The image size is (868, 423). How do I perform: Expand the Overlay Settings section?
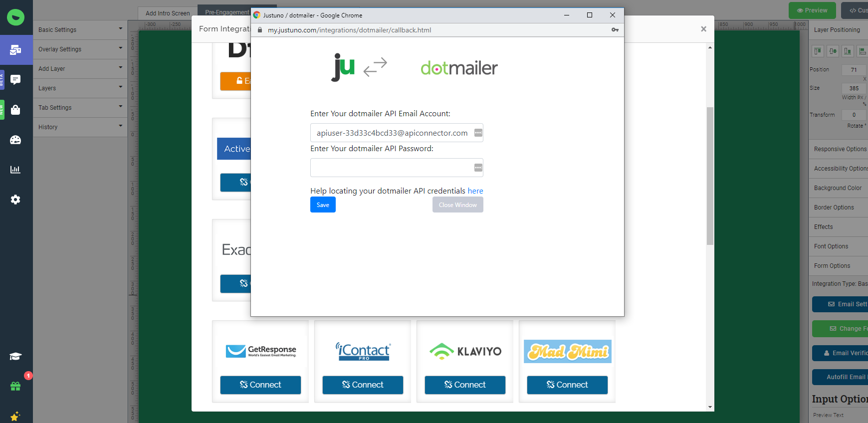coord(80,49)
